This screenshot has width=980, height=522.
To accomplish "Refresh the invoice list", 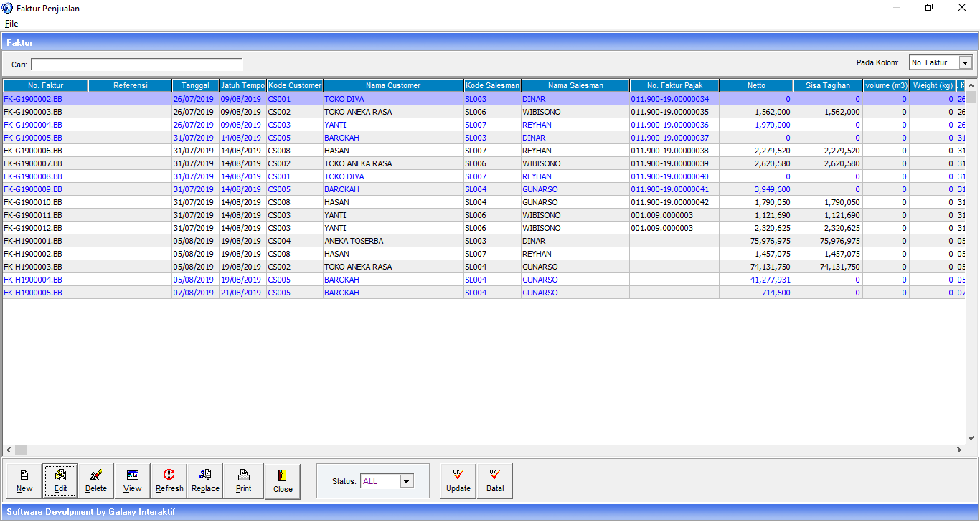I will coord(169,480).
